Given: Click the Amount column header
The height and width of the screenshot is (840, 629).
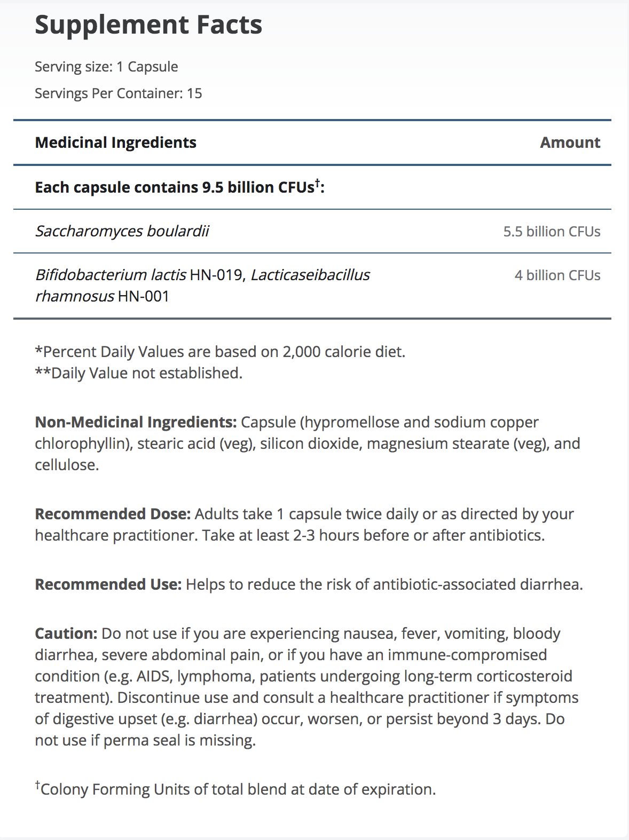Looking at the screenshot, I should click(570, 142).
